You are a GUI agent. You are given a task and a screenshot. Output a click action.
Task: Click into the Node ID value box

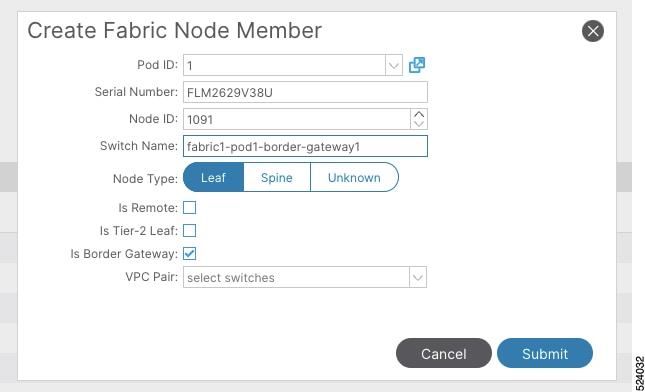click(x=297, y=119)
